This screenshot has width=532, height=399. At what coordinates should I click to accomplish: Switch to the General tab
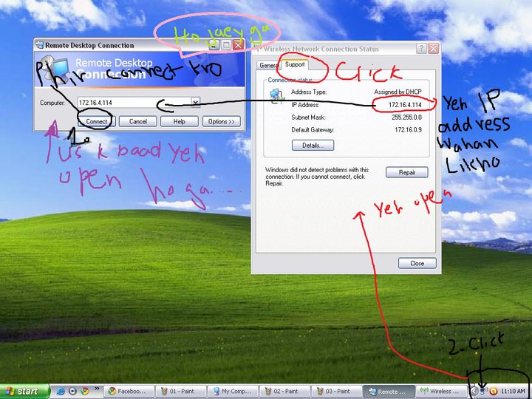pos(267,65)
